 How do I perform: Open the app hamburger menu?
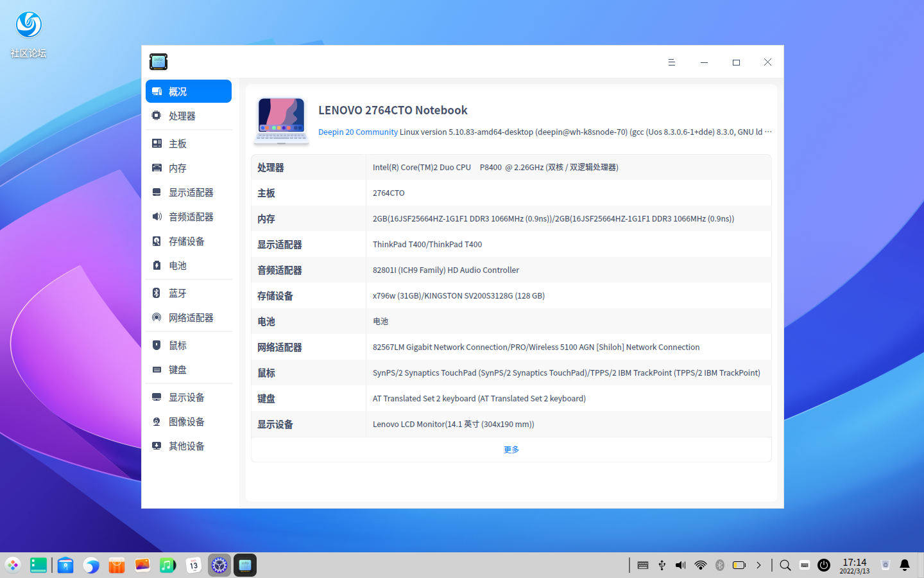tap(671, 62)
